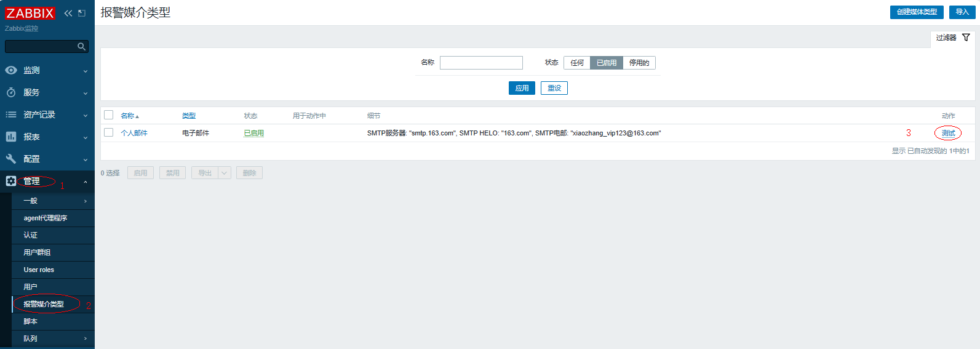980x349 pixels.
Task: Click 测试 link for 个人邮件
Action: click(x=949, y=133)
